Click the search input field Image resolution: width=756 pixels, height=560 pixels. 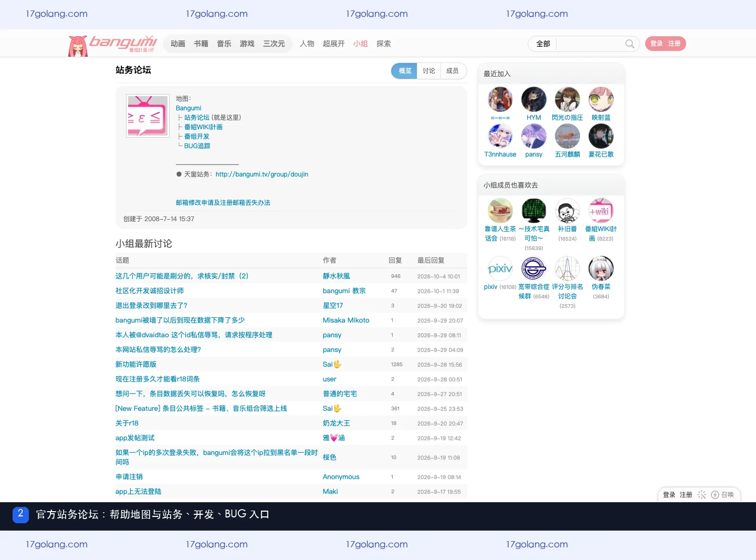pos(590,44)
